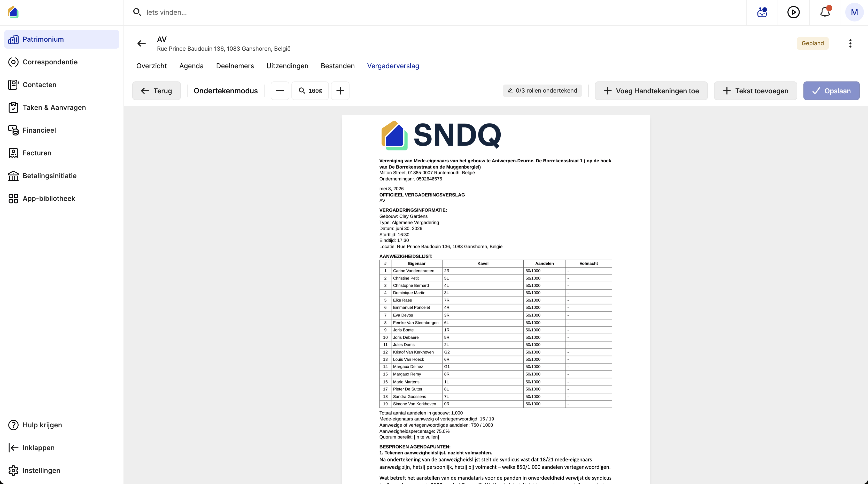
Task: Click the 'Volmacht' column header
Action: point(588,264)
